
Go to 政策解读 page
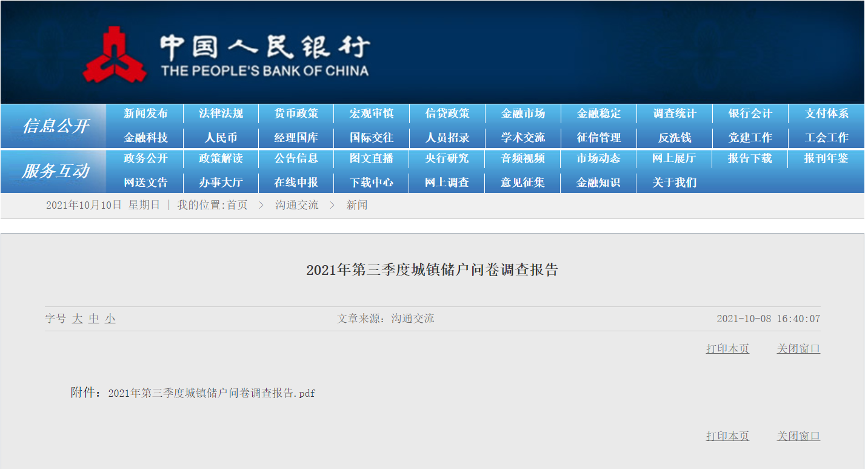221,158
